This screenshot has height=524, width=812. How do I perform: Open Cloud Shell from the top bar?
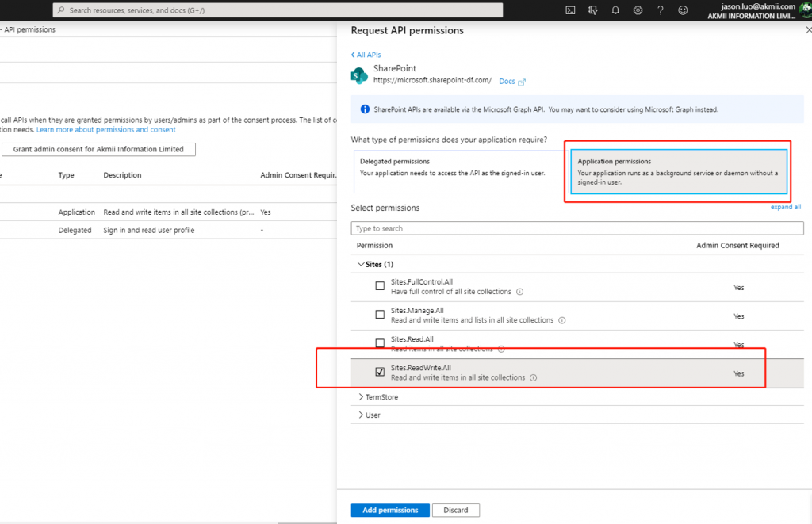570,10
